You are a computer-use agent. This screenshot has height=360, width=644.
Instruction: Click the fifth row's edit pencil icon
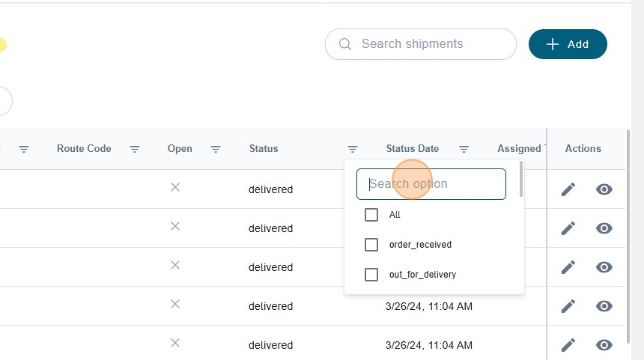(568, 345)
